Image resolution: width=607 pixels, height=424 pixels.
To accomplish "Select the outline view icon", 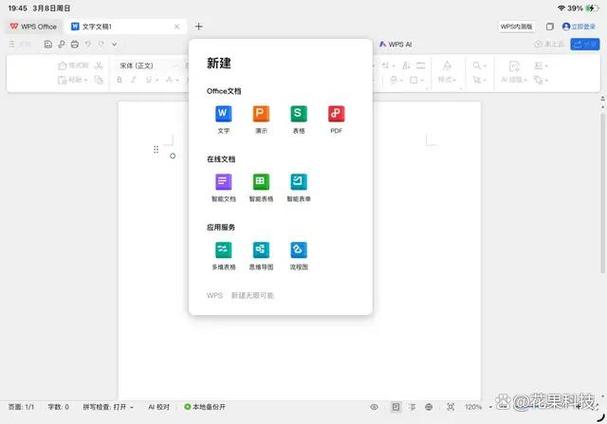I will tap(412, 407).
